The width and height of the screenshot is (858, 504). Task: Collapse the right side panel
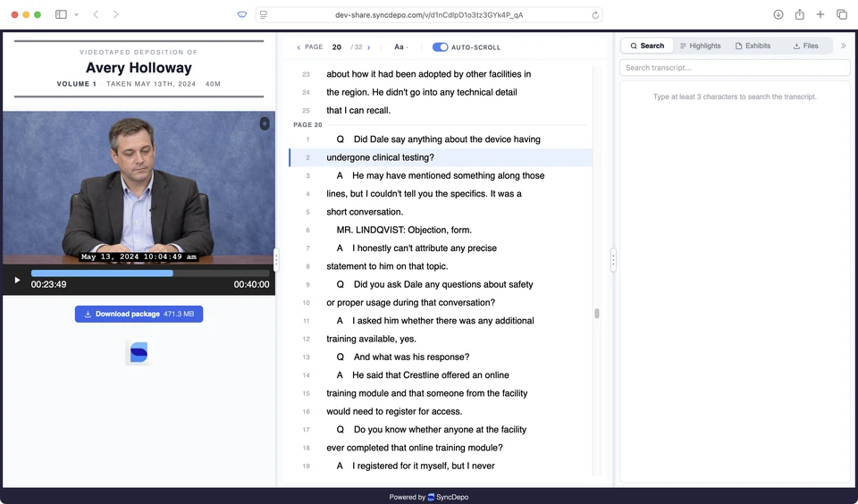(x=843, y=46)
